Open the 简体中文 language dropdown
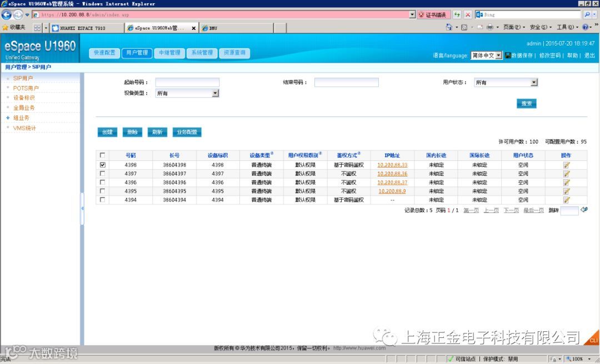 coord(486,55)
